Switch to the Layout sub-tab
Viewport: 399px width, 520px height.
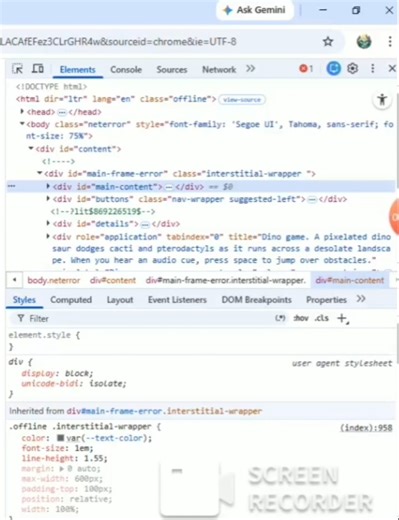click(120, 300)
